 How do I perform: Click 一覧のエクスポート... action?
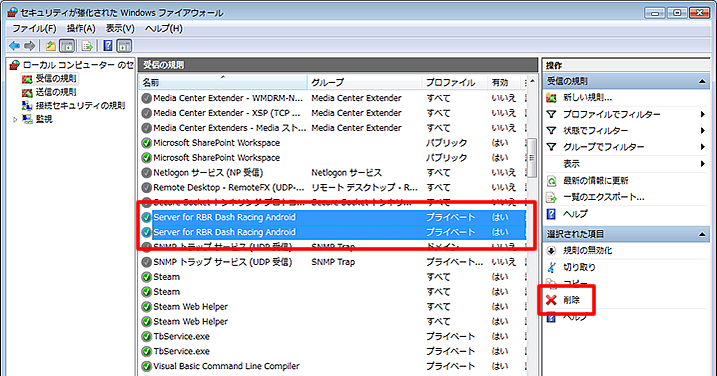click(x=604, y=197)
